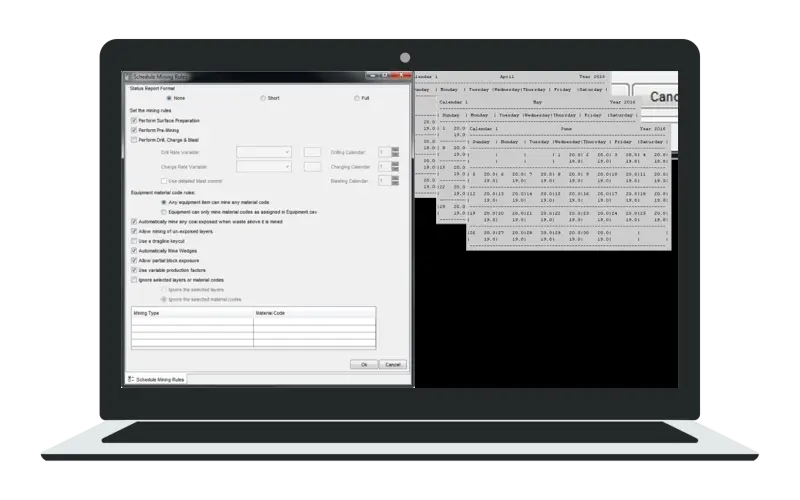Increase the Charging Calendar value

pyautogui.click(x=395, y=164)
